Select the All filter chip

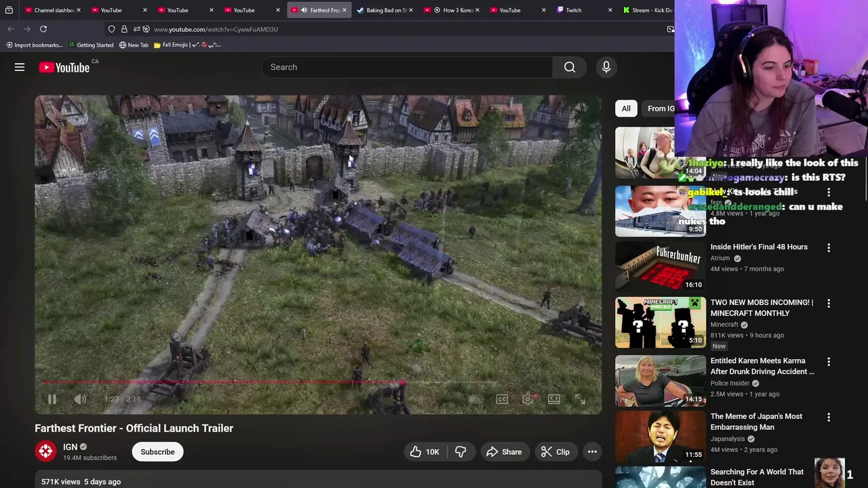click(626, 108)
